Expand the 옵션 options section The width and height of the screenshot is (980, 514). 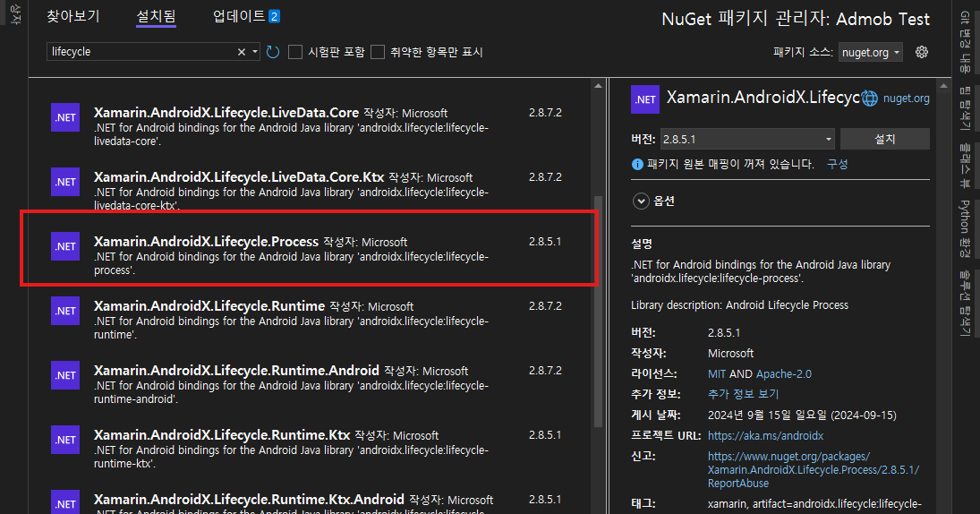pos(641,201)
